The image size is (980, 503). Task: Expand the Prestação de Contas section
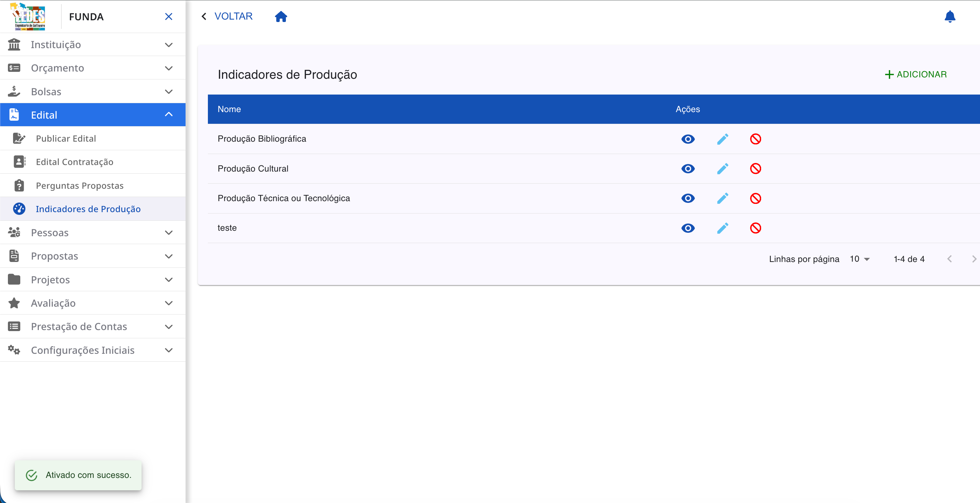tap(93, 326)
